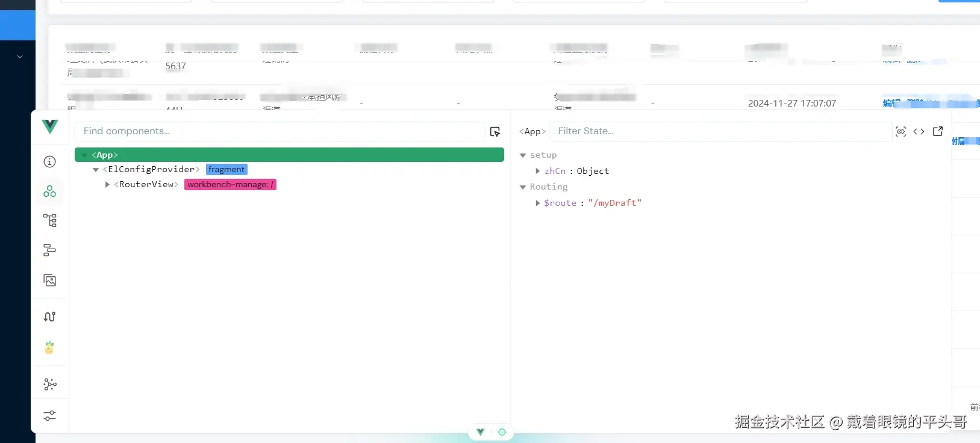The width and height of the screenshot is (980, 443).
Task: Expand the zhCn Object state
Action: click(x=537, y=171)
